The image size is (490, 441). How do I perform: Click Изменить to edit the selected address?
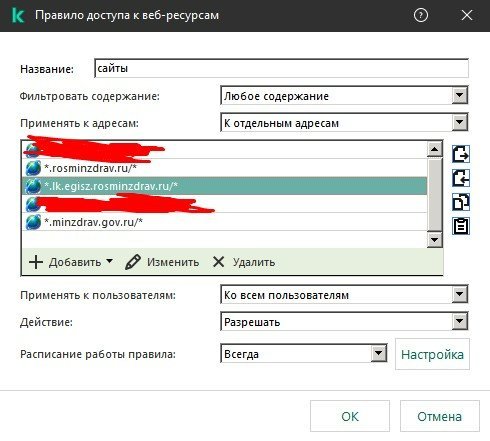click(x=162, y=262)
